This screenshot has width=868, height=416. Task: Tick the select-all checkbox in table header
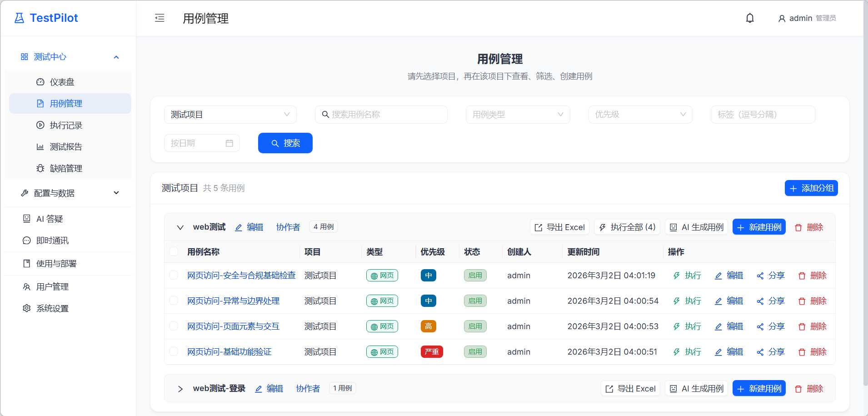click(174, 252)
